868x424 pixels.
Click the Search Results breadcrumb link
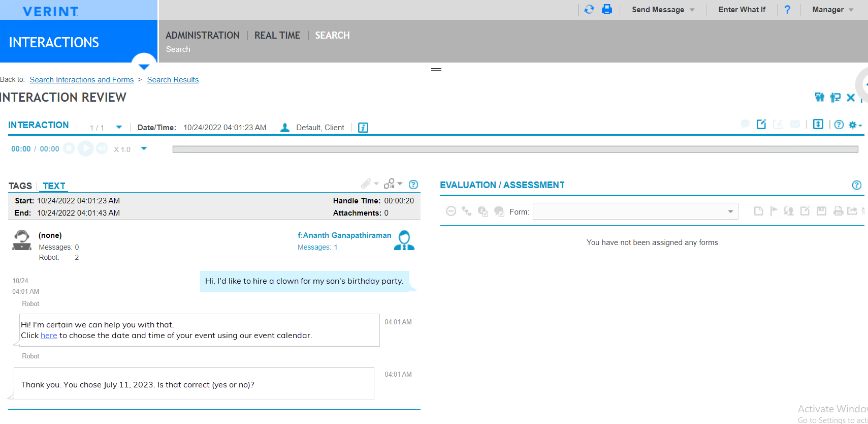click(173, 80)
